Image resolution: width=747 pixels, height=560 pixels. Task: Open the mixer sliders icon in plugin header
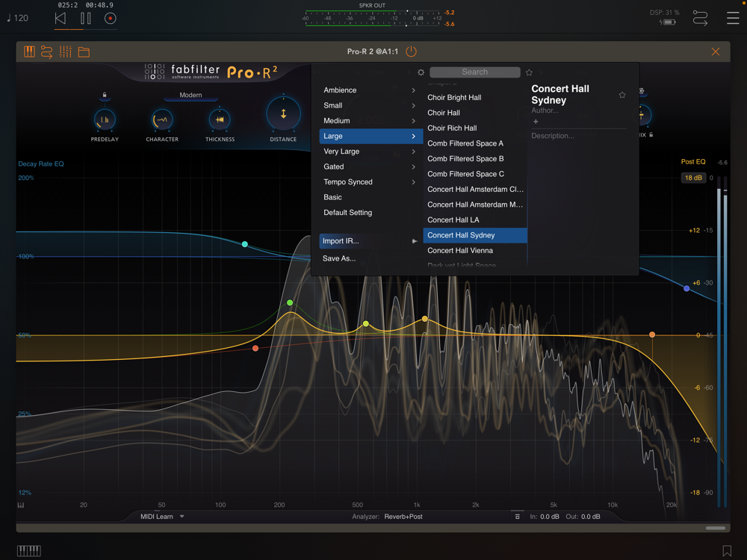pyautogui.click(x=65, y=52)
